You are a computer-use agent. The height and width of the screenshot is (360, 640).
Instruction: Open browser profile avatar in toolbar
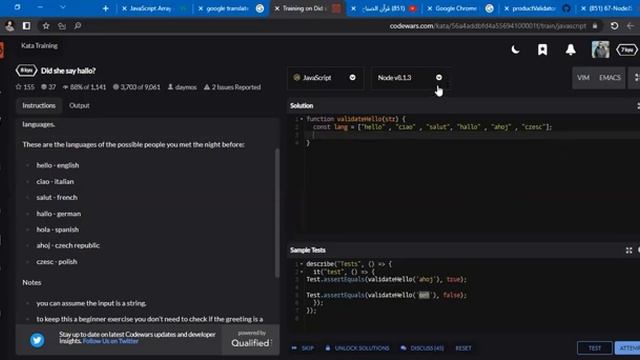[x=9, y=26]
